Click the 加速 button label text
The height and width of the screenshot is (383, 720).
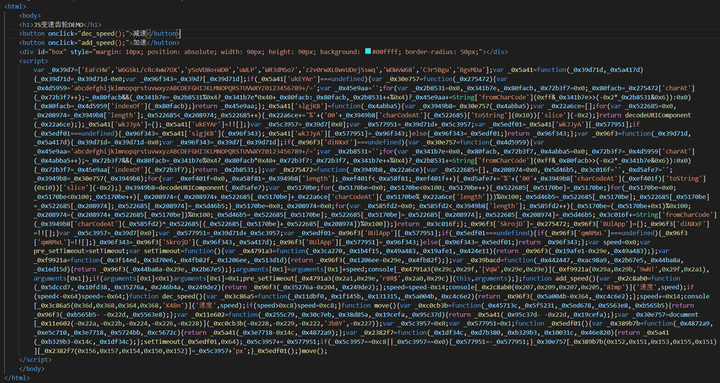(x=139, y=43)
